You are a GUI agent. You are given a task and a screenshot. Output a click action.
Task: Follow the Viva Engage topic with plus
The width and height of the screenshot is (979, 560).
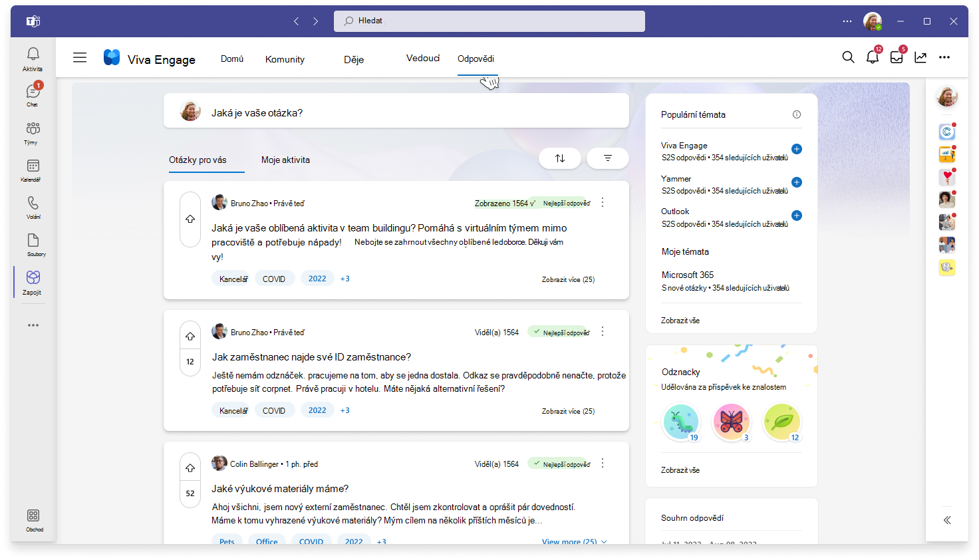click(797, 149)
